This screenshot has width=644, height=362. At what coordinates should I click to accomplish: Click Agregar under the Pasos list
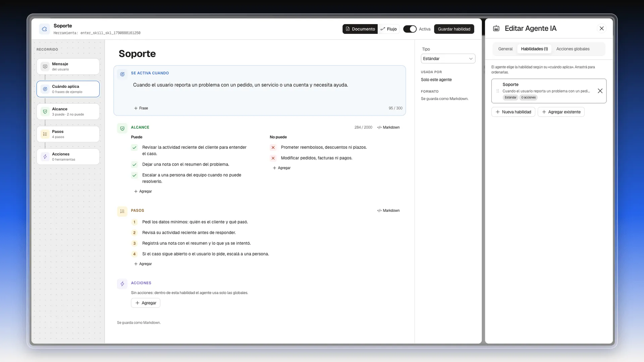tap(143, 264)
